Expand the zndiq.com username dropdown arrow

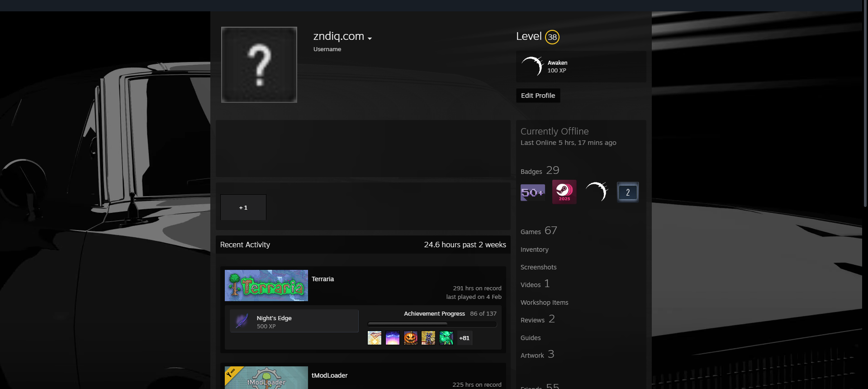point(370,38)
